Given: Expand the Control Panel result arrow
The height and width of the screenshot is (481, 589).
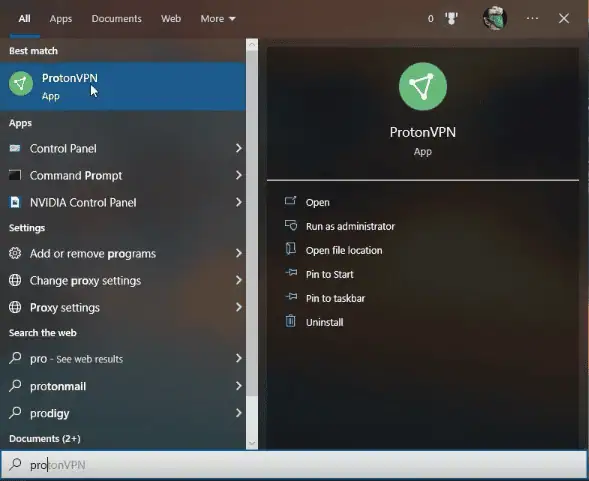Looking at the screenshot, I should point(239,148).
